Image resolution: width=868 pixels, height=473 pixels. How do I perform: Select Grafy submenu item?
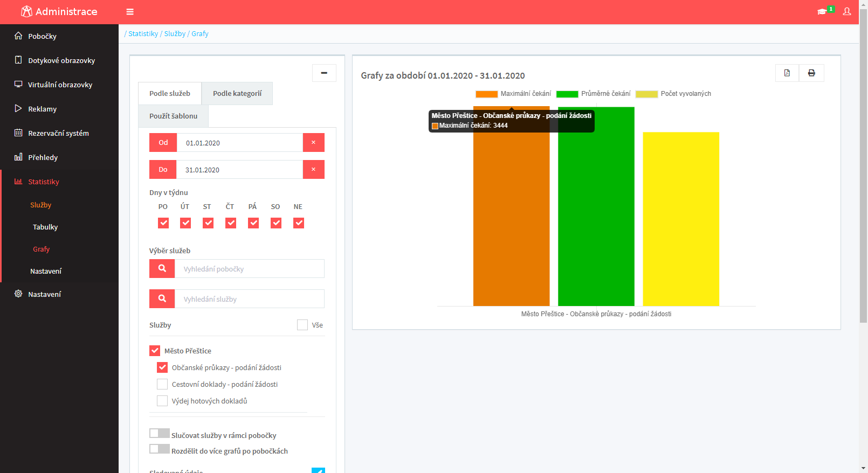42,249
